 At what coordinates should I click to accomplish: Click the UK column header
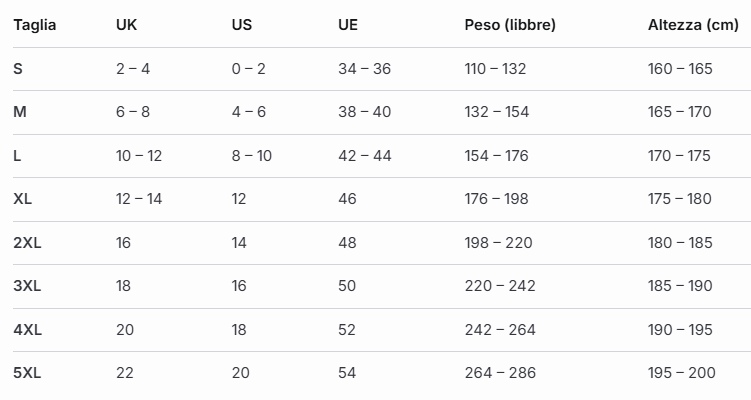126,25
